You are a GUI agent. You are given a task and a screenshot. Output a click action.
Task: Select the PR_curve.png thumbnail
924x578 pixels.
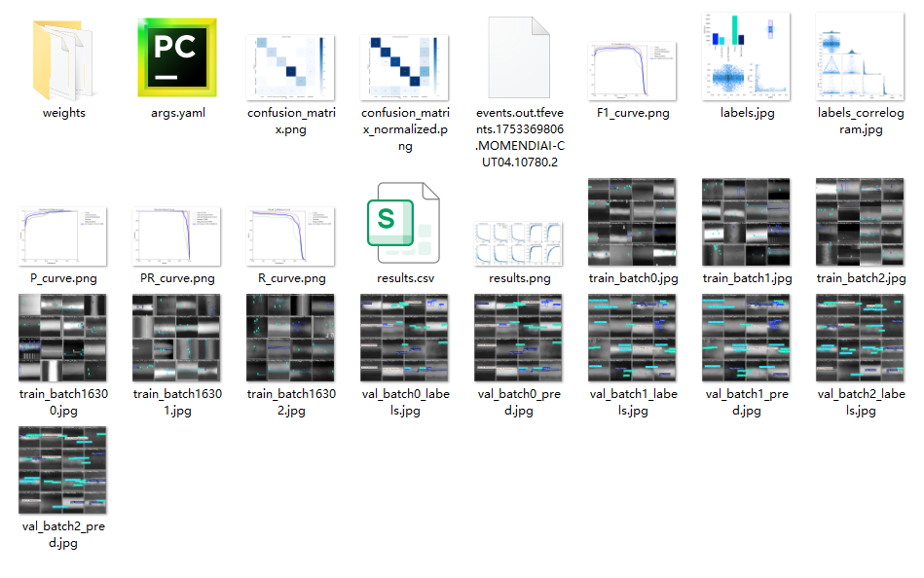click(177, 236)
